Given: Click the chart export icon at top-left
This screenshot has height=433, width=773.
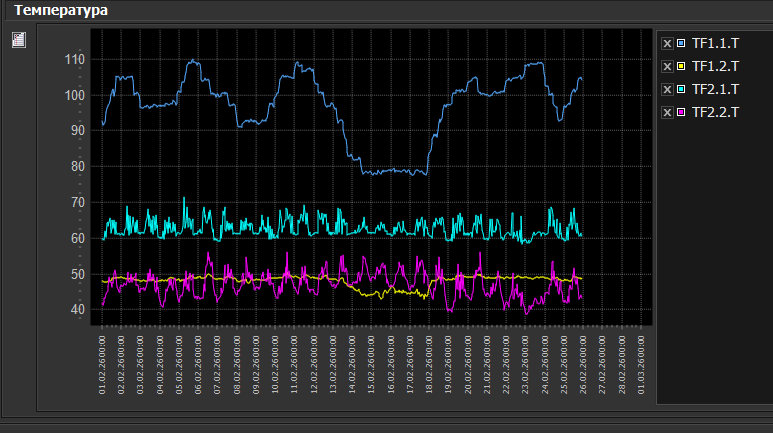Looking at the screenshot, I should (x=18, y=40).
